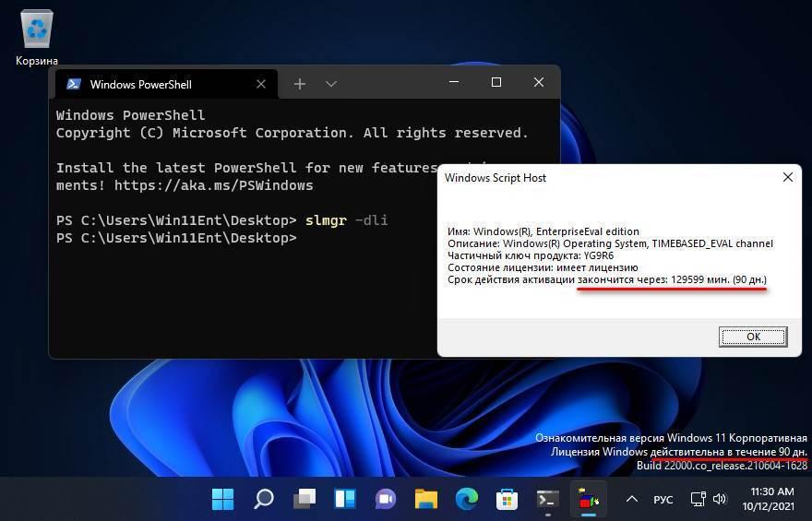The width and height of the screenshot is (812, 521).
Task: Launch Microsoft Edge from taskbar
Action: (x=466, y=499)
